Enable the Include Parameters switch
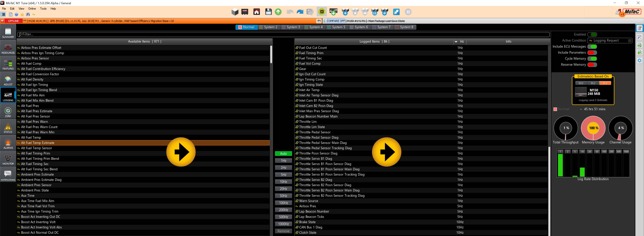Viewport: 644px width, 236px height. coord(592,53)
